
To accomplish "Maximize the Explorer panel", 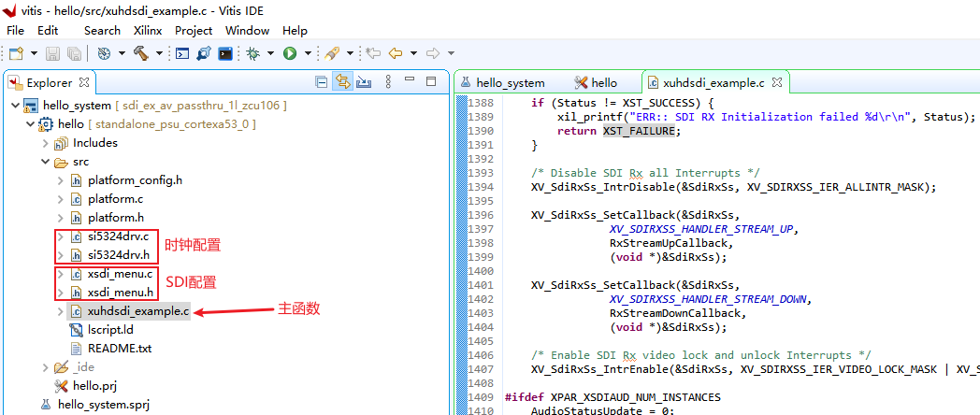I will pos(431,81).
